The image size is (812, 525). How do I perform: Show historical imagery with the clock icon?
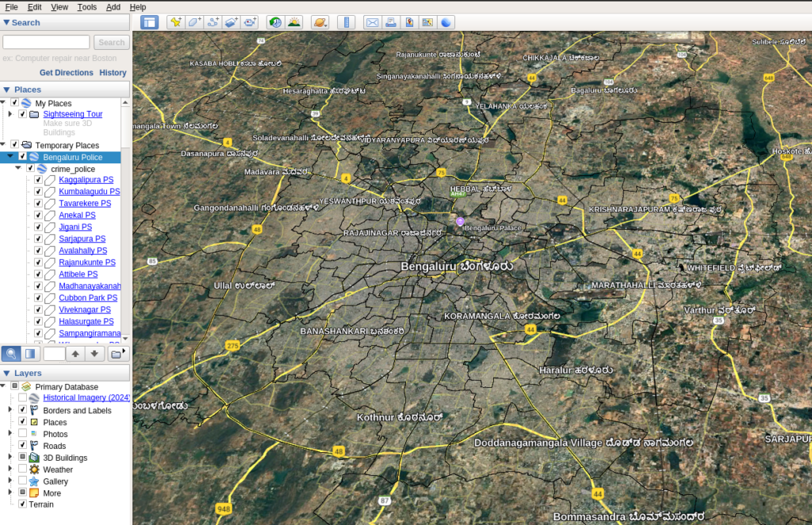pyautogui.click(x=274, y=22)
